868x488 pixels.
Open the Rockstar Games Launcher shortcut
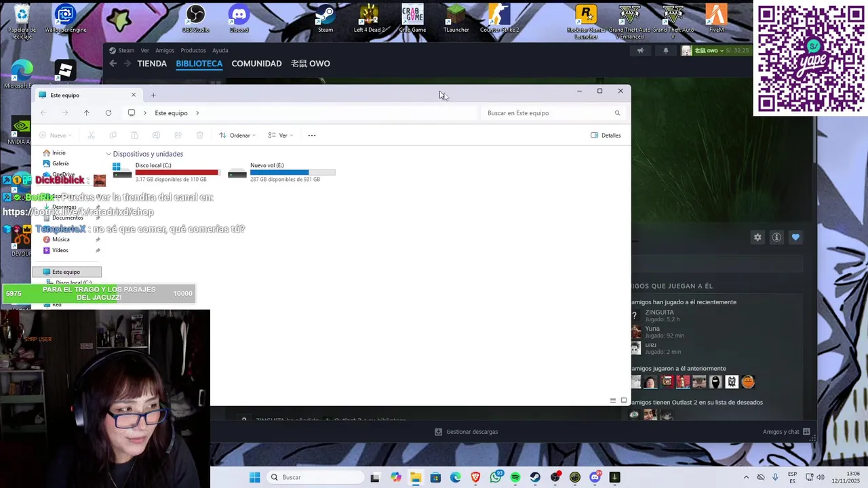(x=586, y=22)
